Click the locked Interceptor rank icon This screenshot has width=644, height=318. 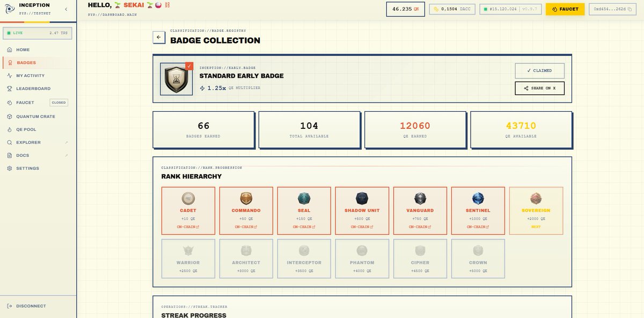[304, 250]
